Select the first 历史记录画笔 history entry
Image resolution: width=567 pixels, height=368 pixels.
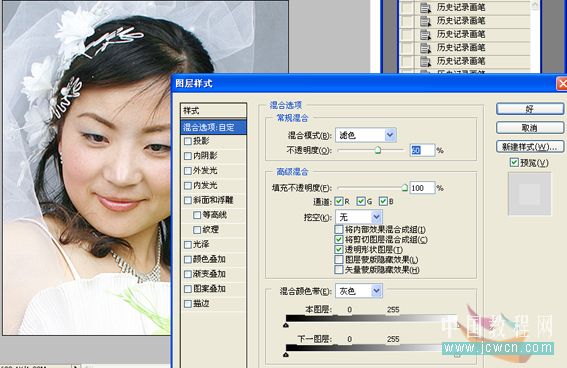pyautogui.click(x=465, y=7)
